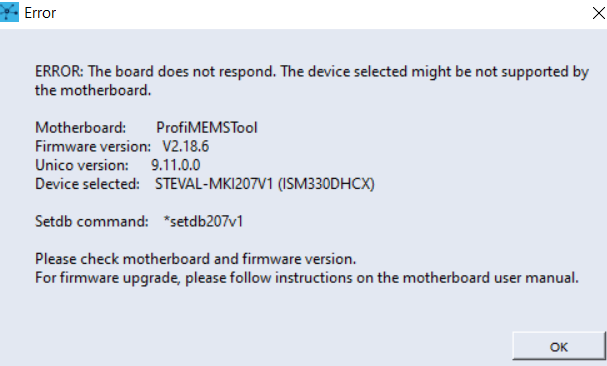607x366 pixels.
Task: Click the "For firmware upgrade" instruction line
Action: click(x=307, y=278)
